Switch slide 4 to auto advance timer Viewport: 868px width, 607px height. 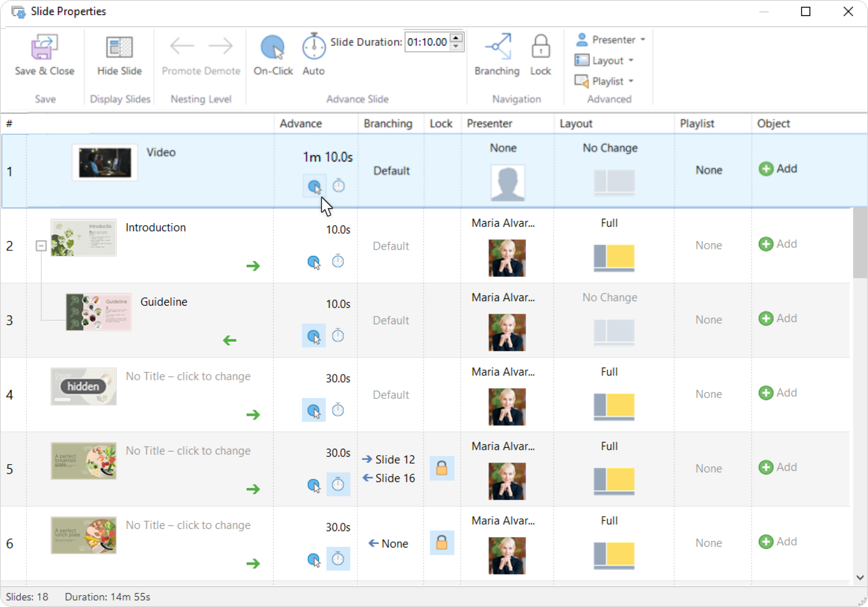coord(338,410)
